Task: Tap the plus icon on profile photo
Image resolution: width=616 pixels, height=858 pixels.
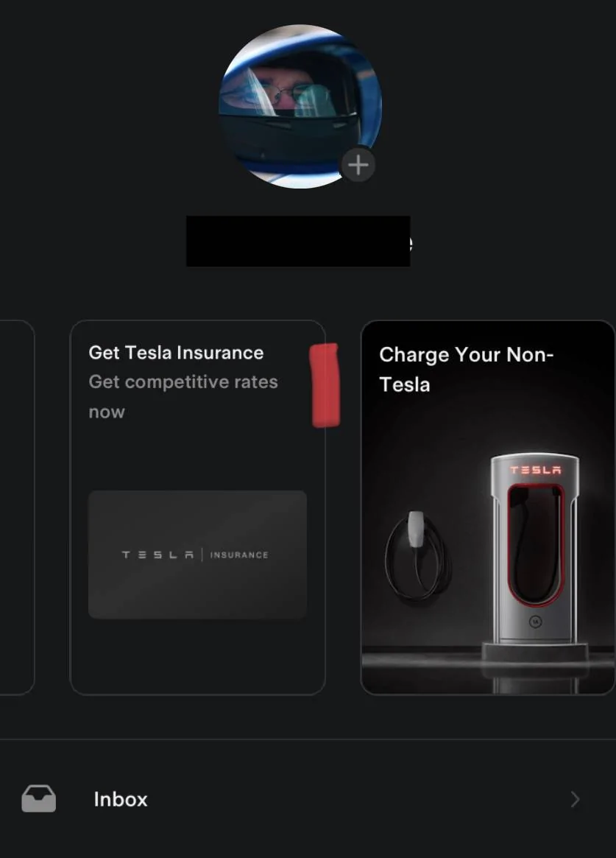Action: [x=358, y=165]
